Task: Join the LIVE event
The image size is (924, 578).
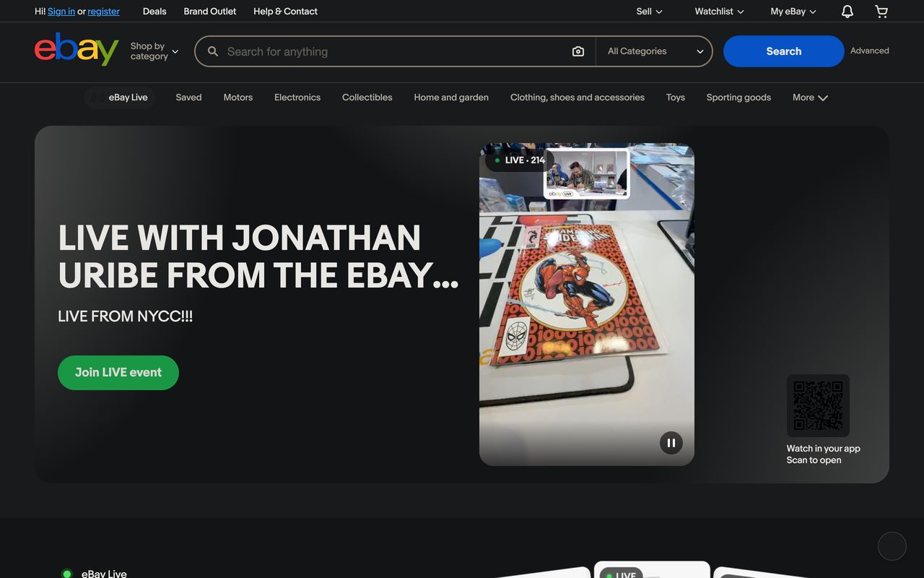Action: 118,373
